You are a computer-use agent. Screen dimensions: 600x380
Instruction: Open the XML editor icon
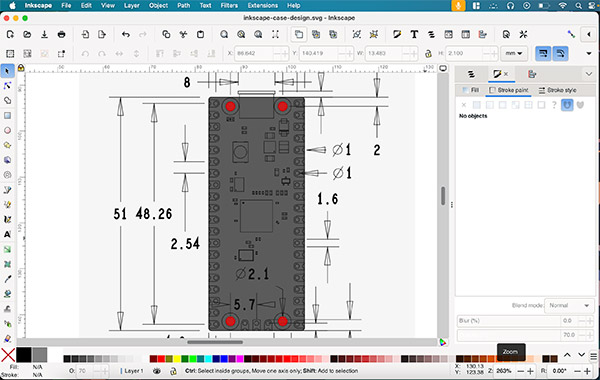[x=448, y=34]
